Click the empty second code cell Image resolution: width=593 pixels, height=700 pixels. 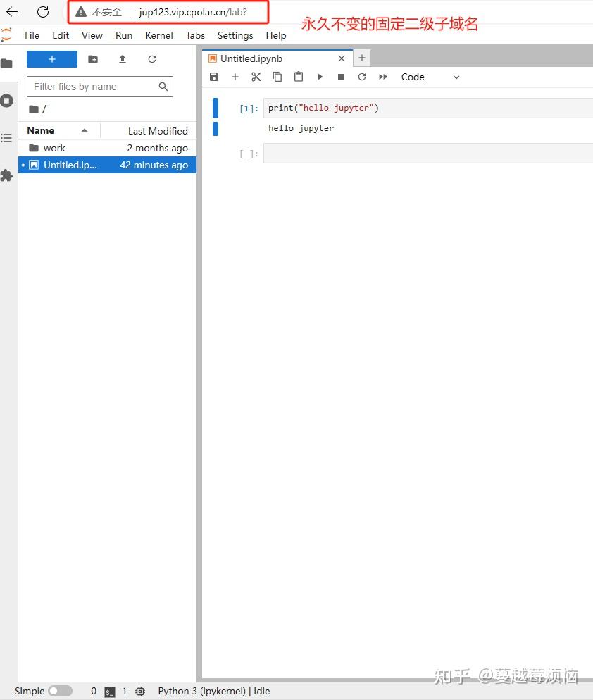[427, 154]
